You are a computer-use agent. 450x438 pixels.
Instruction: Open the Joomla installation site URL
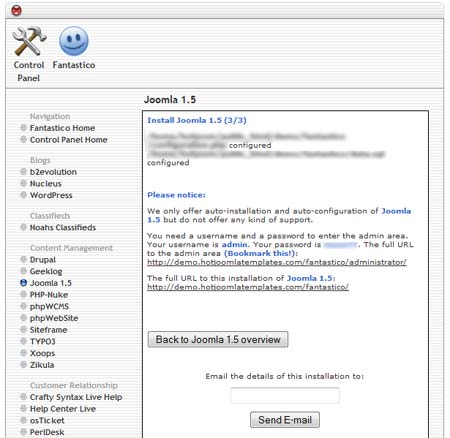click(248, 287)
